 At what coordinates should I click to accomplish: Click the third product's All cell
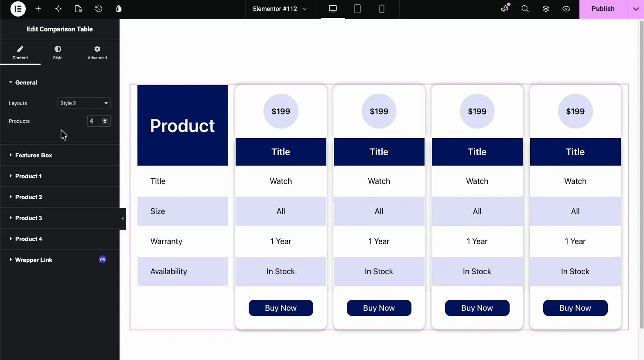477,211
